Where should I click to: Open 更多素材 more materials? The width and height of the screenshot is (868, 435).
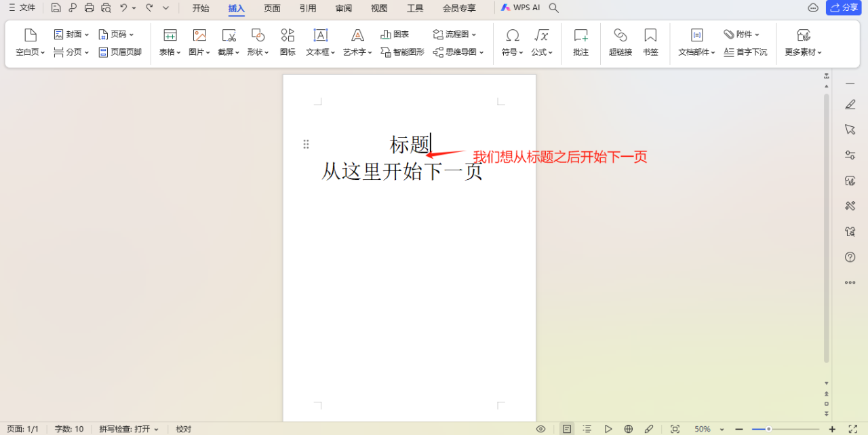click(x=804, y=42)
